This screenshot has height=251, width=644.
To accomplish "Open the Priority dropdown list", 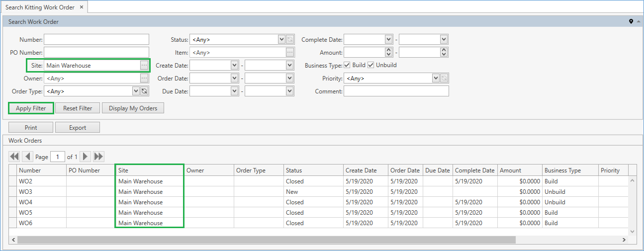I will pos(436,78).
